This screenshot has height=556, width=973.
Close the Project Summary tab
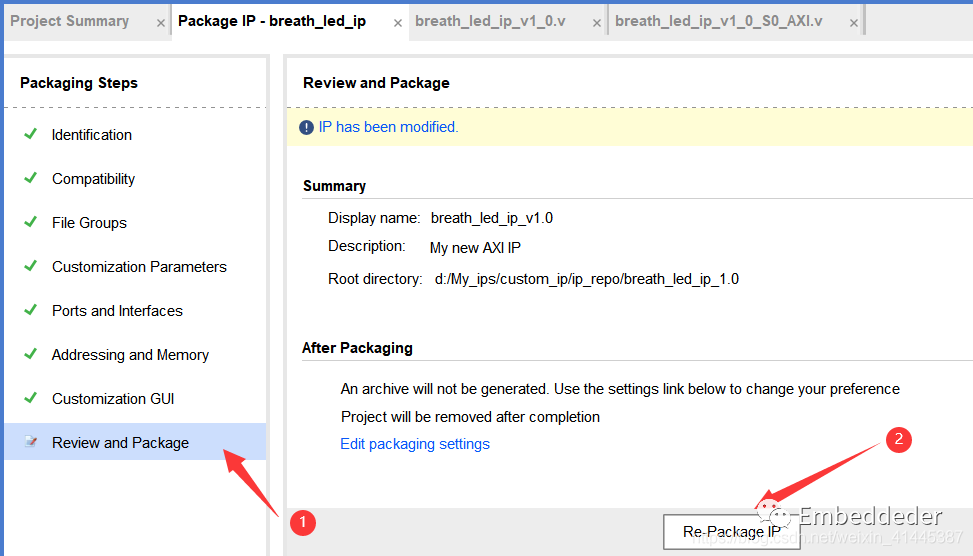[161, 23]
